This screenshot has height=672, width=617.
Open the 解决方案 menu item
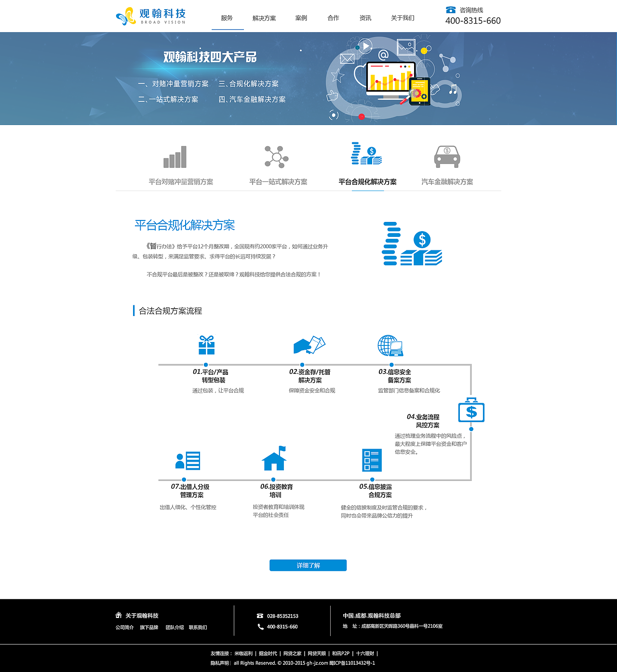tap(264, 18)
